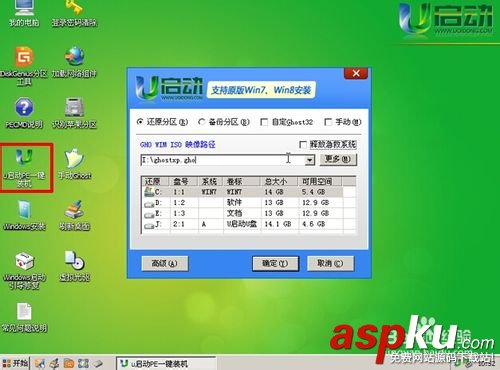Click the 系统 column header
Viewport: 500px width, 370px height.
pos(210,181)
